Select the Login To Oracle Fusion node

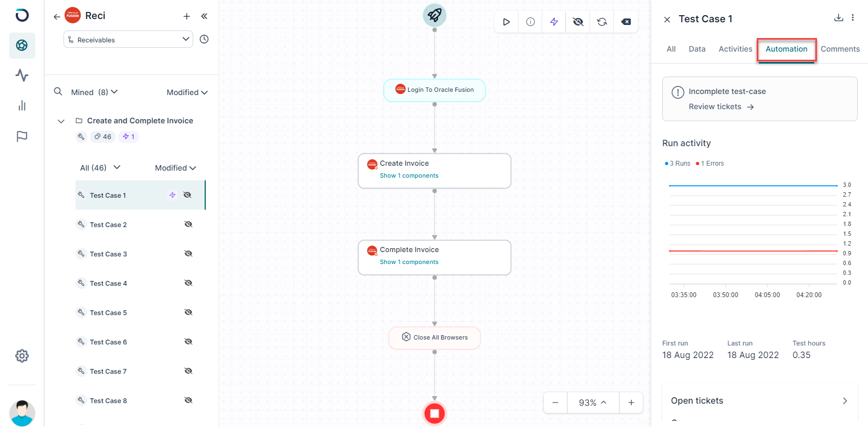coord(434,90)
